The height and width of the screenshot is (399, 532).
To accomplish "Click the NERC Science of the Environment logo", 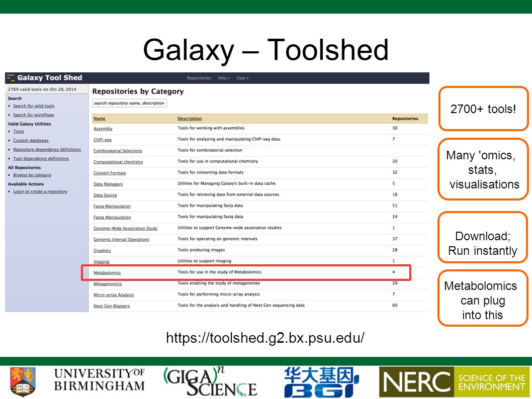I will click(454, 382).
